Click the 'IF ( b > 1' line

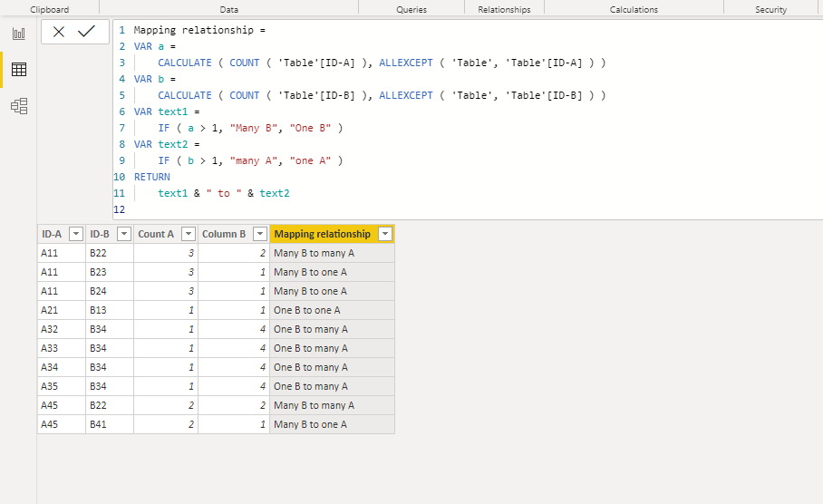point(250,160)
